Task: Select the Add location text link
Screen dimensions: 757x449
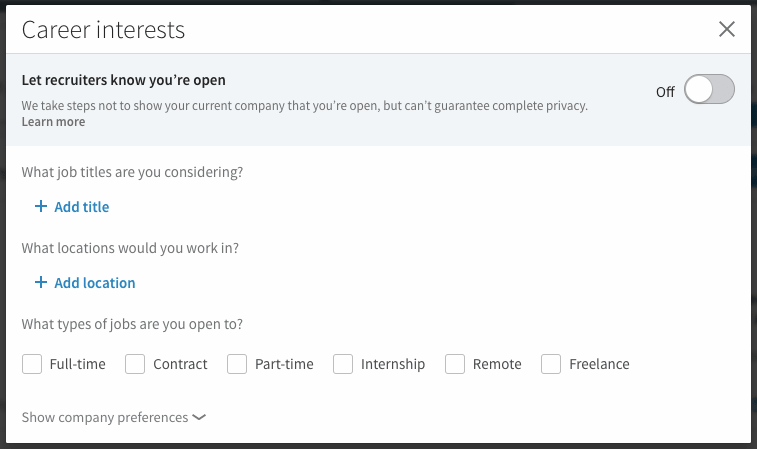Action: click(95, 283)
